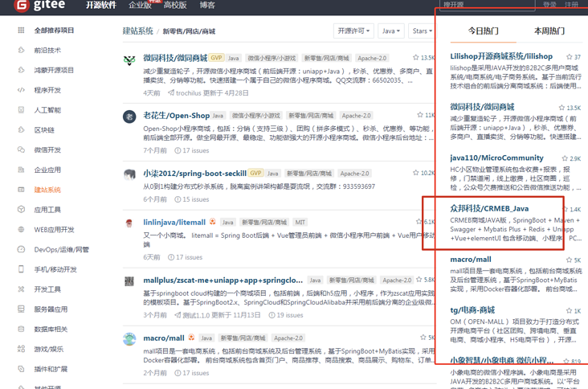Open the 小柒2012/spring-boot-seckill project link
588x389 pixels.
coord(194,174)
